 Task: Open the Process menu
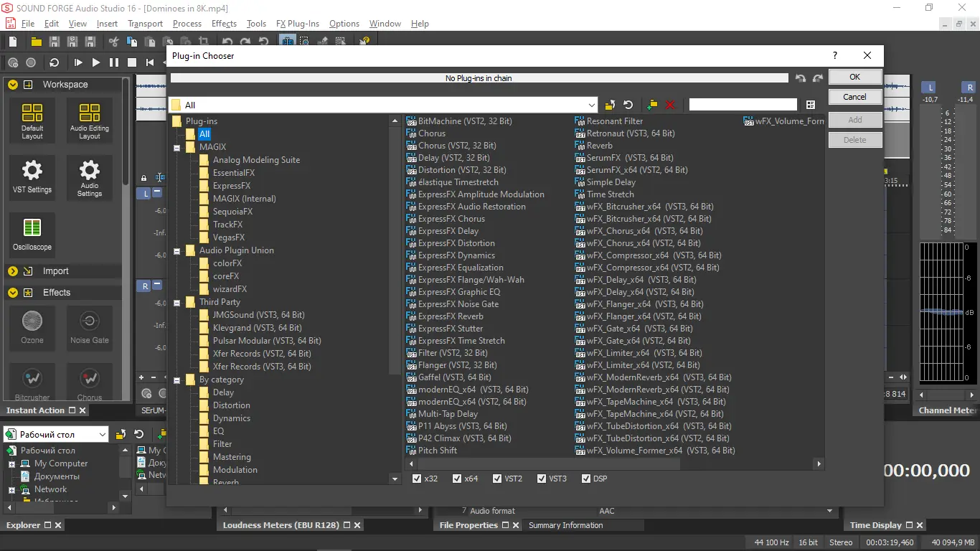point(187,24)
